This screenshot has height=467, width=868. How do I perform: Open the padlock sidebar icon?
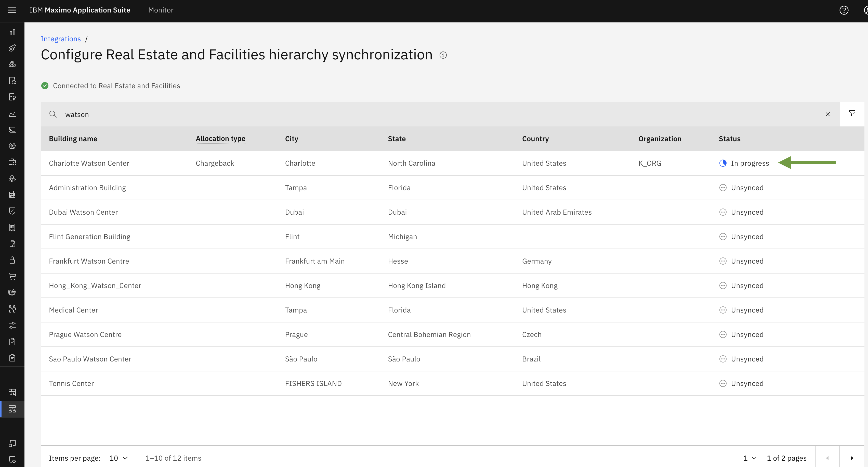[x=12, y=260]
